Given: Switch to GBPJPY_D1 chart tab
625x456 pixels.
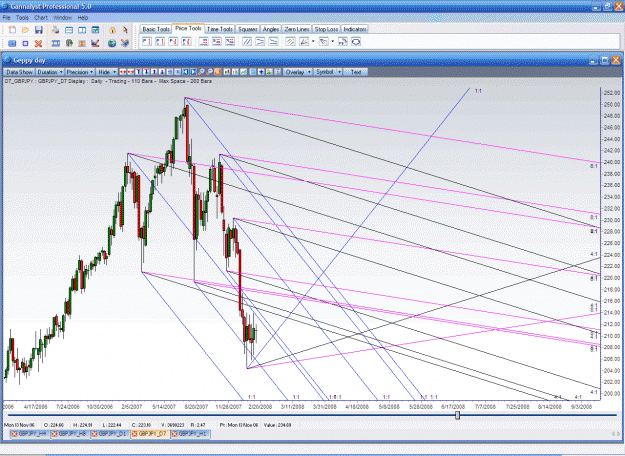Looking at the screenshot, I should click(x=110, y=434).
